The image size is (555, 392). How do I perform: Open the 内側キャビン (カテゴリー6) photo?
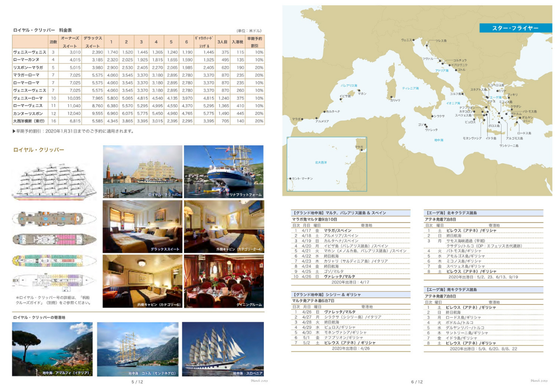[x=143, y=281]
